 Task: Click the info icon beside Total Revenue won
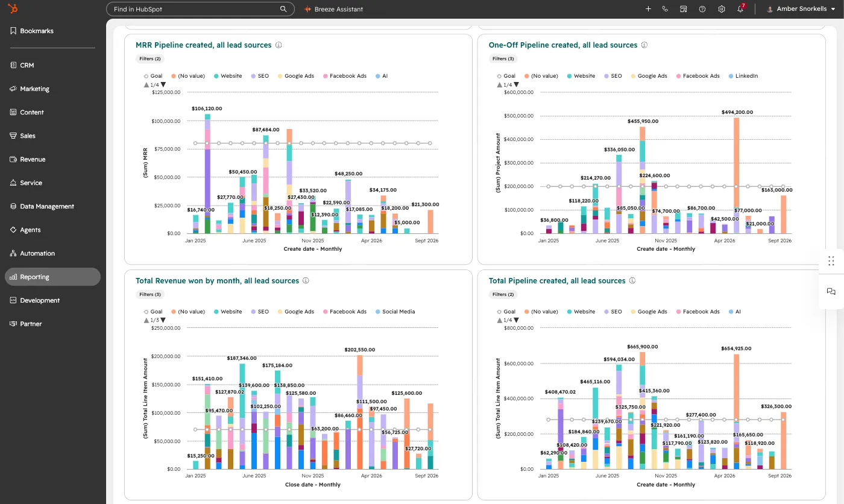(x=306, y=281)
